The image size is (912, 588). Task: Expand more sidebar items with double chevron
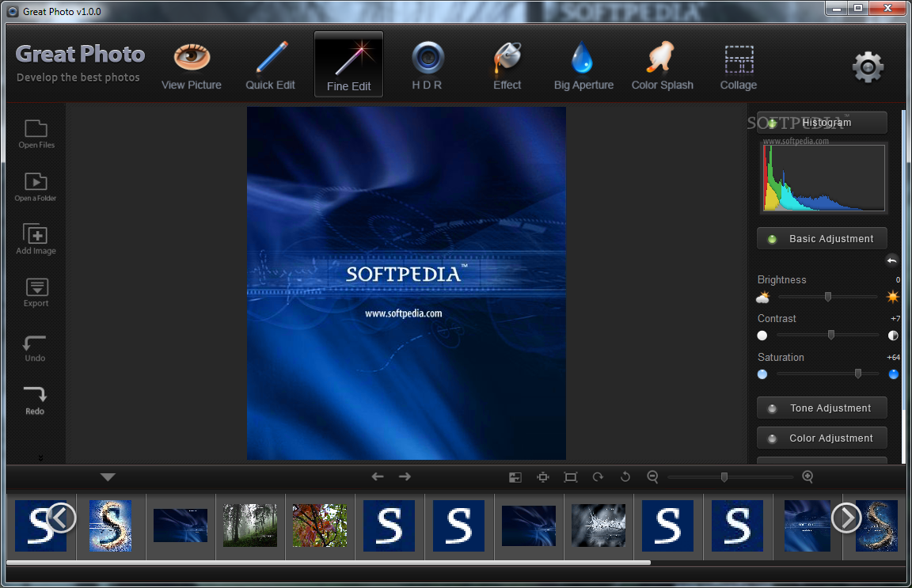coord(40,458)
